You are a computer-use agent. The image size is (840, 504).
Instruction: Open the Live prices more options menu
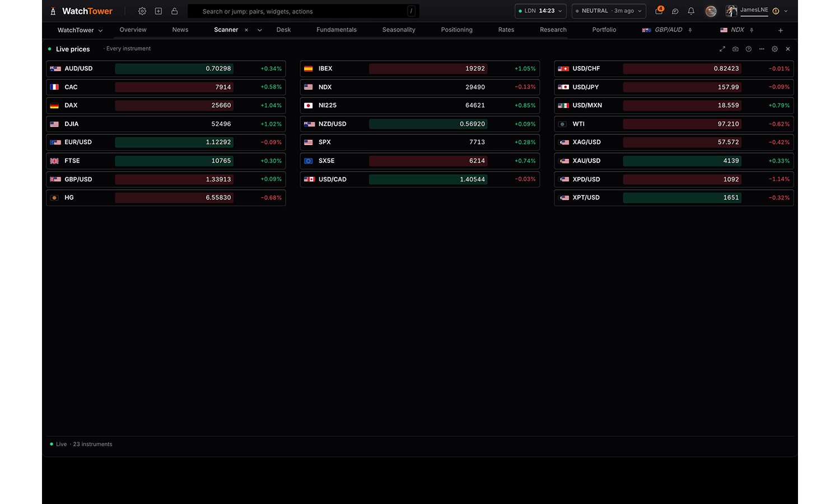(762, 49)
